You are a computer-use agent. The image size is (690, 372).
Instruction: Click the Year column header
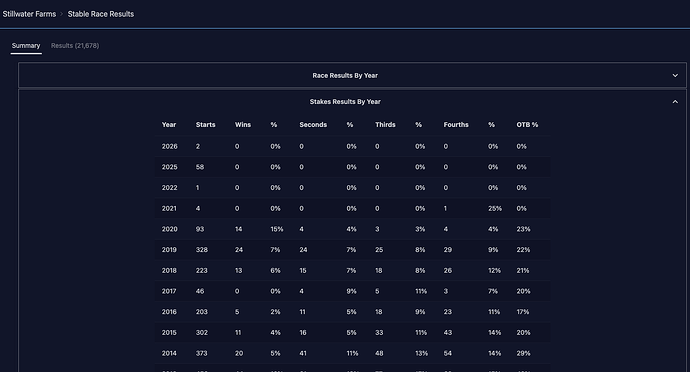169,125
